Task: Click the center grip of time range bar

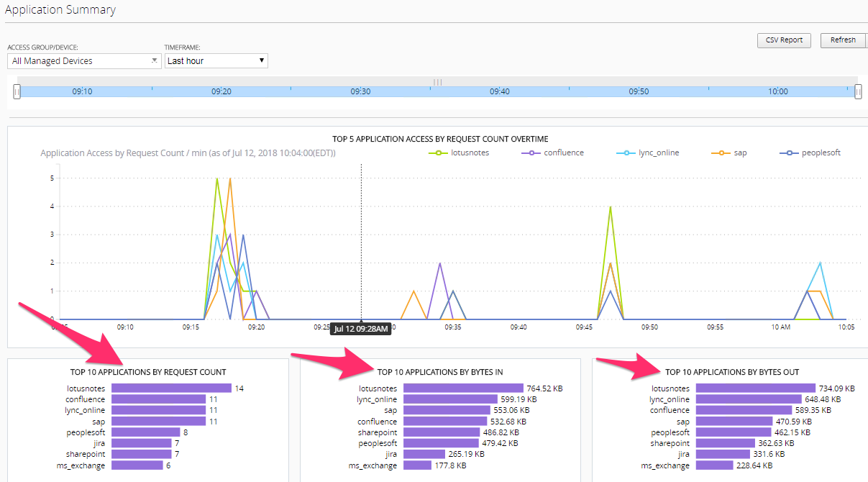Action: (x=437, y=81)
